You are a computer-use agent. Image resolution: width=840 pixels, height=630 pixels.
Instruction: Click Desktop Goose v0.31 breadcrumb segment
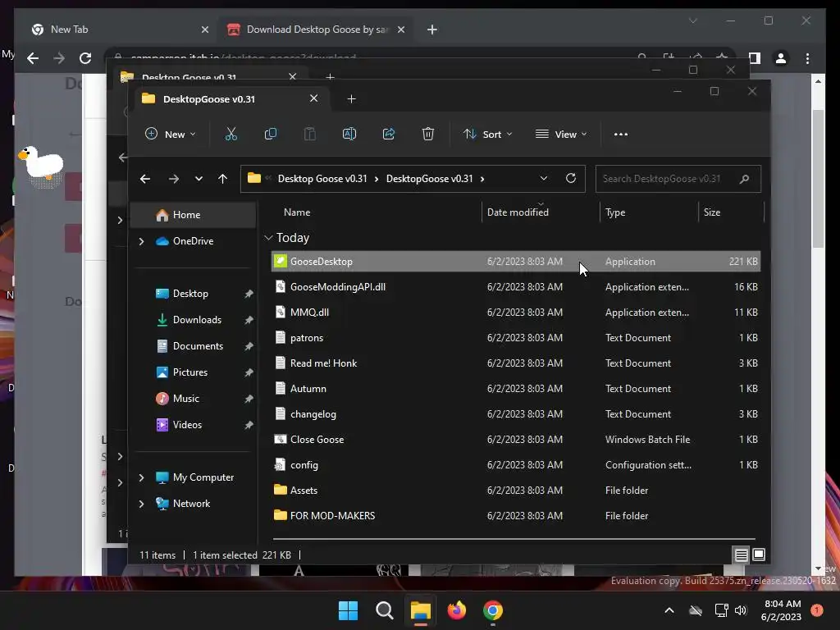point(322,179)
